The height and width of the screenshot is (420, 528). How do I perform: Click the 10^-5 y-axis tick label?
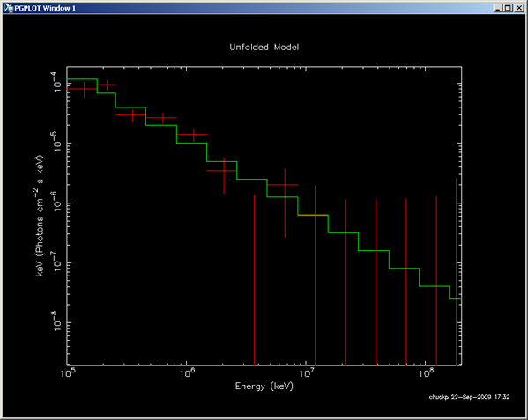56,141
